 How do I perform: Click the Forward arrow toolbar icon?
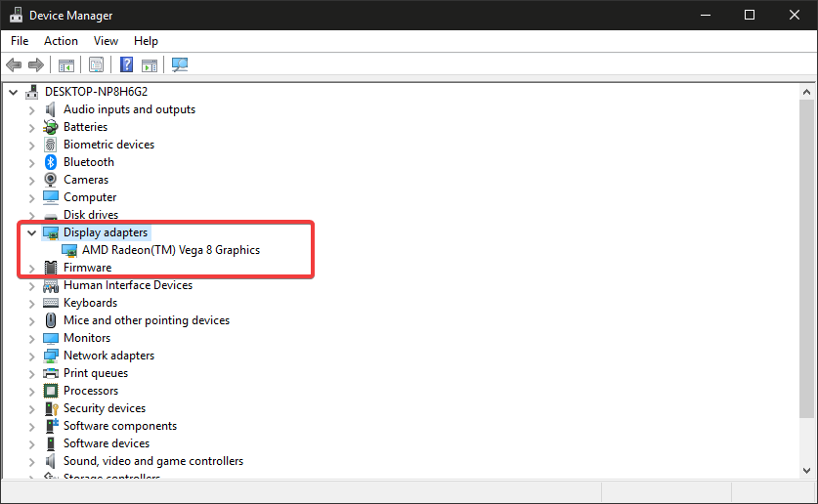[x=36, y=65]
